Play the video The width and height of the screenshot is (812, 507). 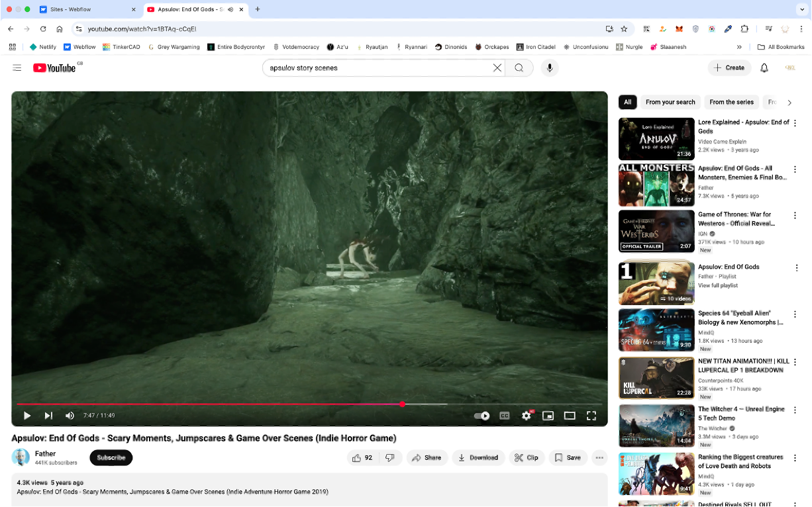coord(27,416)
